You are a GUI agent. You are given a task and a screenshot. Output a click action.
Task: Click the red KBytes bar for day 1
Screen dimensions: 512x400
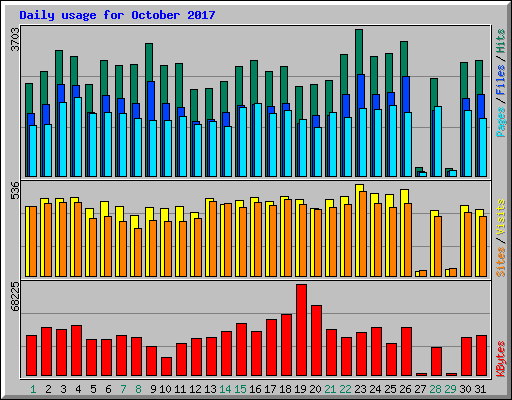(31, 356)
